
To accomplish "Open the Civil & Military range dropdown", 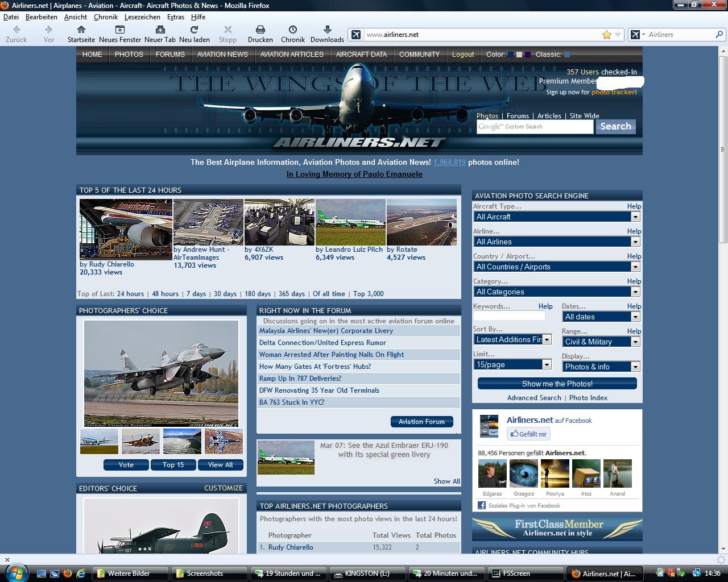I will pyautogui.click(x=601, y=342).
